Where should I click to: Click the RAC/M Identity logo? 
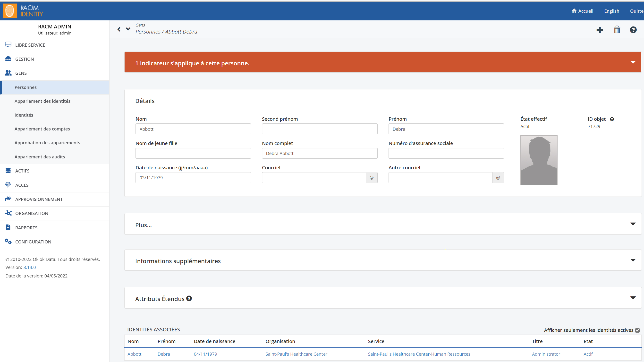tap(23, 11)
